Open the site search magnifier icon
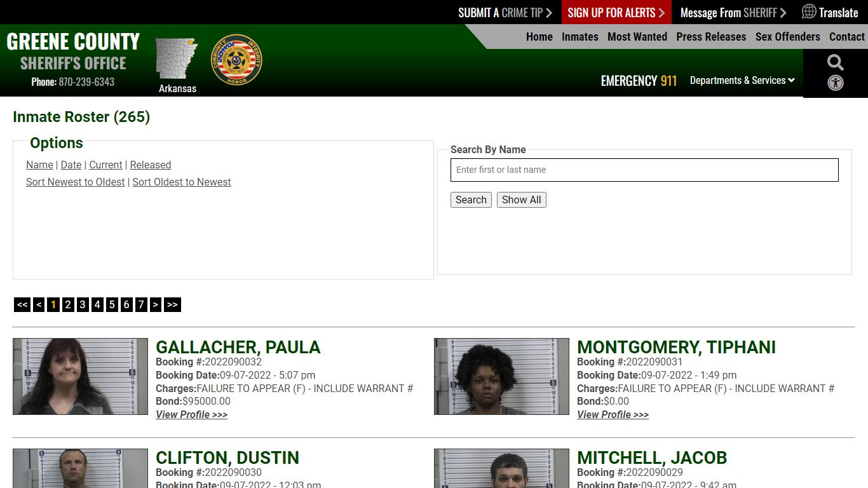The height and width of the screenshot is (488, 868). pos(836,62)
